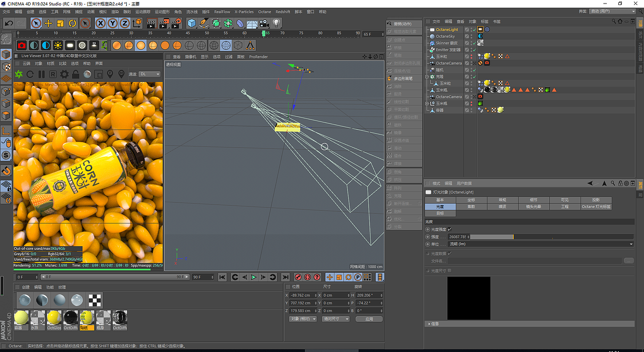The image size is (644, 352).
Task: Click the 应用 apply button
Action: [369, 318]
